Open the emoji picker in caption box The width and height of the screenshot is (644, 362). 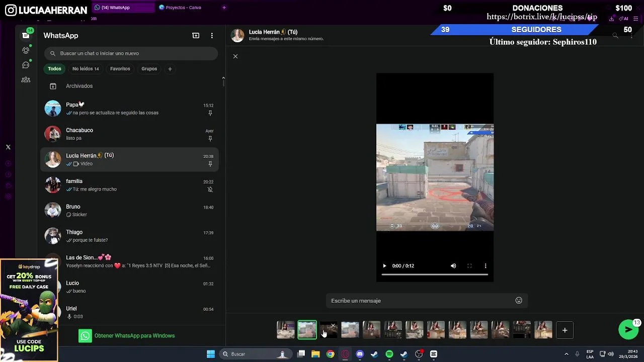pyautogui.click(x=519, y=301)
